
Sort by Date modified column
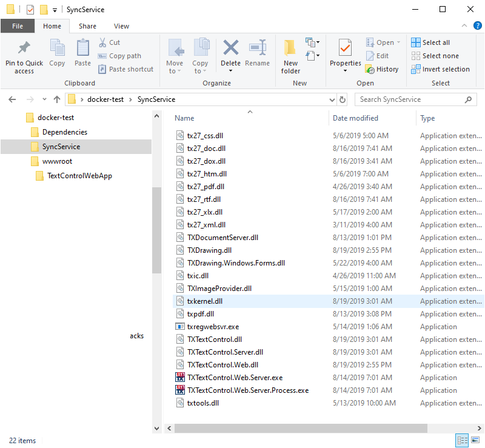click(x=355, y=118)
